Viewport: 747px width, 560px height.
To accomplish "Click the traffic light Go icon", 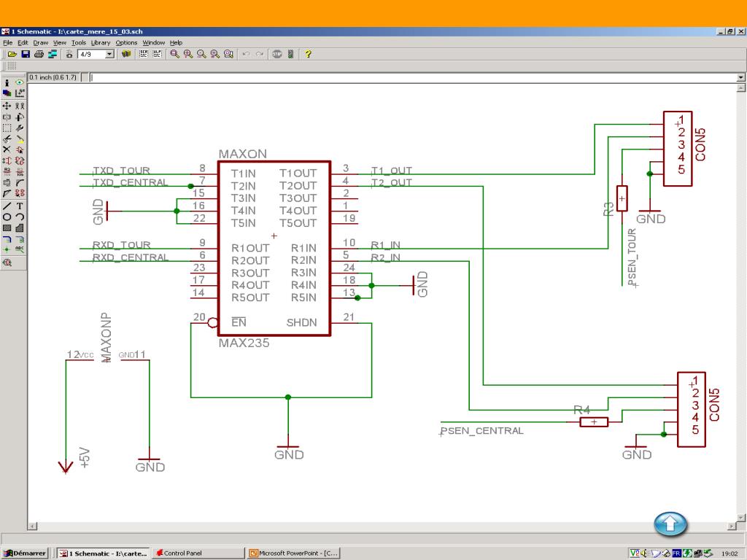I will (290, 54).
